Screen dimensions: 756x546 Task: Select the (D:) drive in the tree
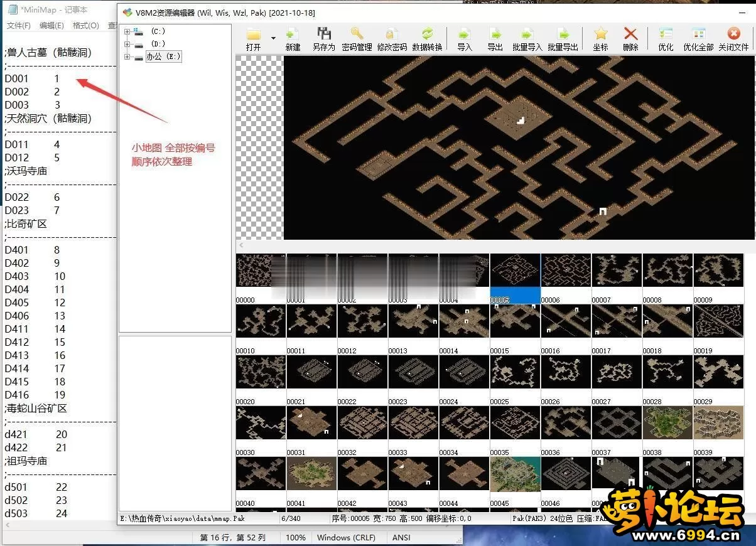158,44
